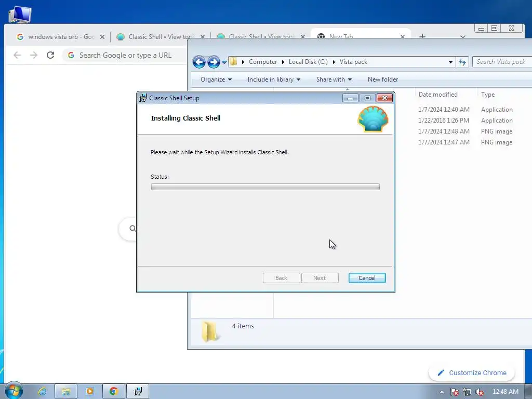
Task: Click the New Tab page search box
Action: (x=128, y=229)
